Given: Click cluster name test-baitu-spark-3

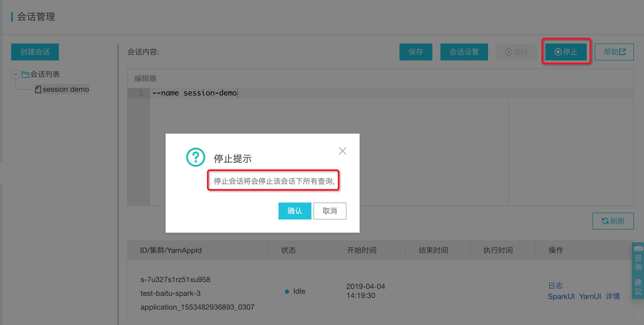Looking at the screenshot, I should [170, 293].
